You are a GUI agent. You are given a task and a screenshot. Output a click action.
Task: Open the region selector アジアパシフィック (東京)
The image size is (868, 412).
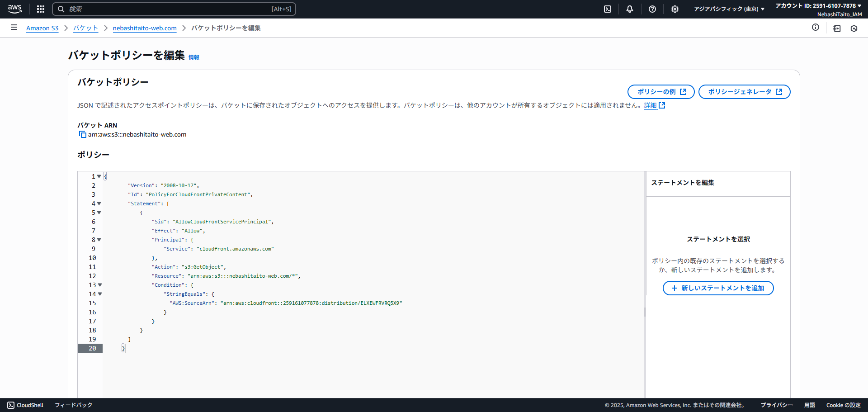tap(729, 9)
